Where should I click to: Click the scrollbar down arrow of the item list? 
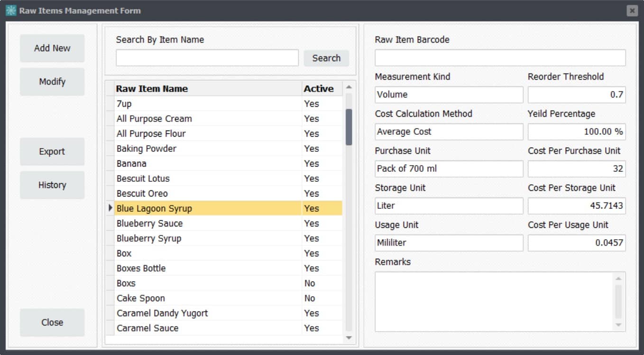pos(349,338)
